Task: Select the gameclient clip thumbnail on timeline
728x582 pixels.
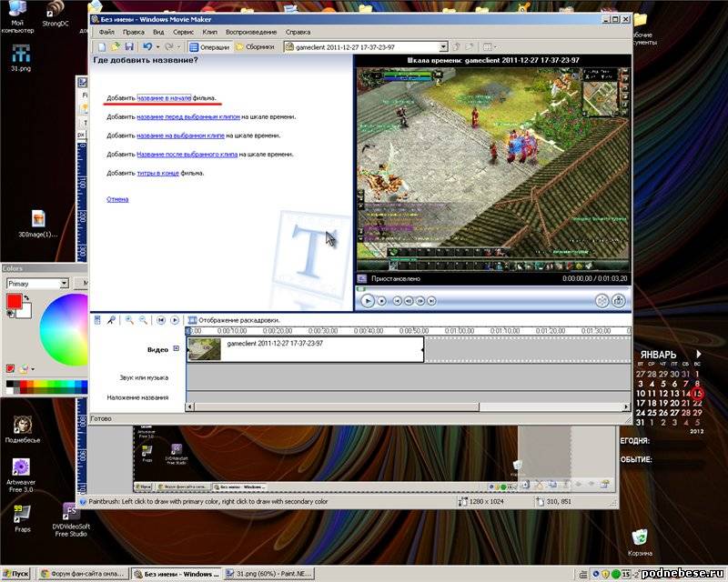Action: 204,349
